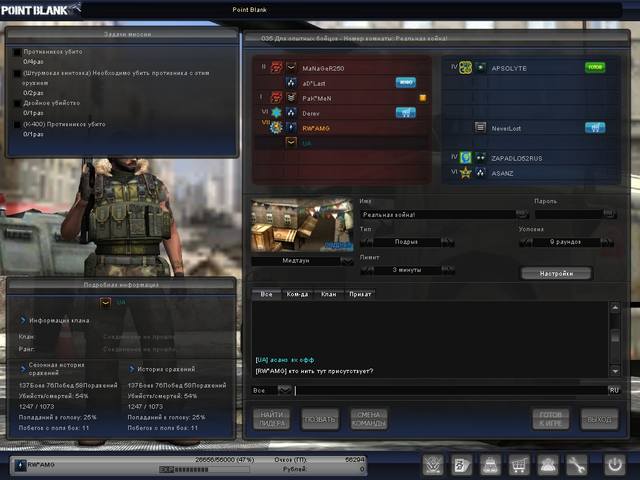Click aD*Last's rank badge icon
The height and width of the screenshot is (480, 640).
(x=291, y=83)
